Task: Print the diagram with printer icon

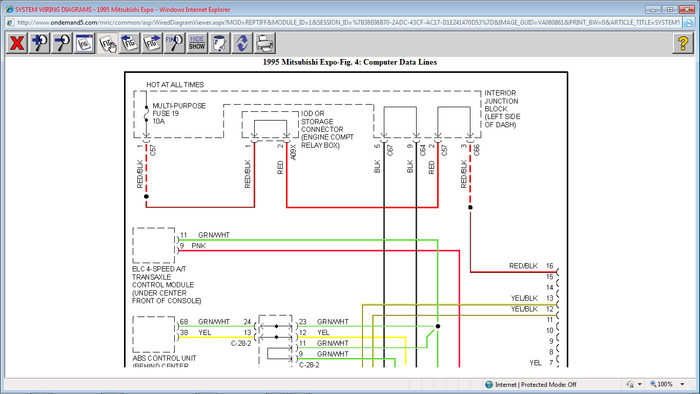Action: click(265, 43)
